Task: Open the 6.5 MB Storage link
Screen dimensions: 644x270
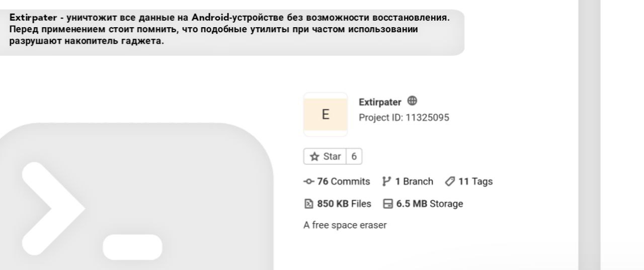Action: pyautogui.click(x=429, y=204)
